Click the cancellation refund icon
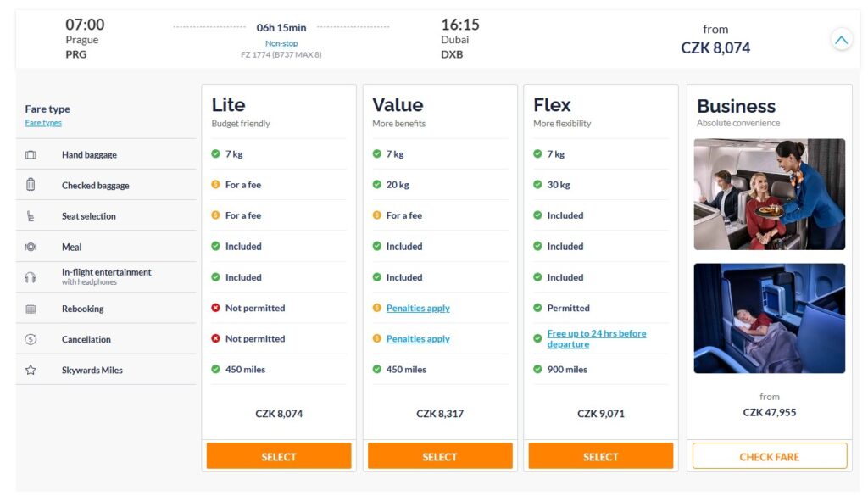Viewport: 868px width, 496px height. (x=31, y=339)
